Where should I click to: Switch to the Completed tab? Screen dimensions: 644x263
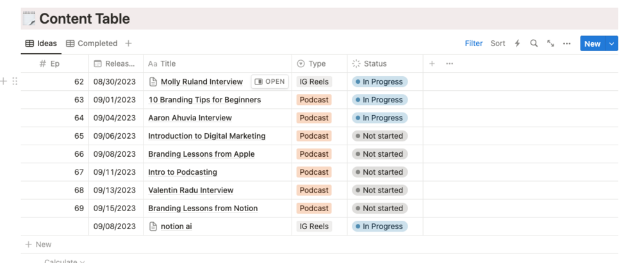[92, 44]
